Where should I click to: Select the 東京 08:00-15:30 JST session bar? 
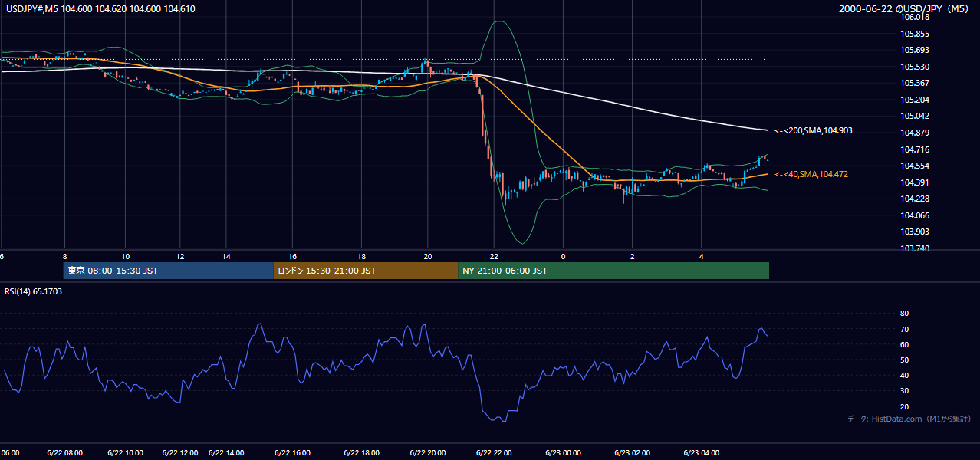coord(168,271)
